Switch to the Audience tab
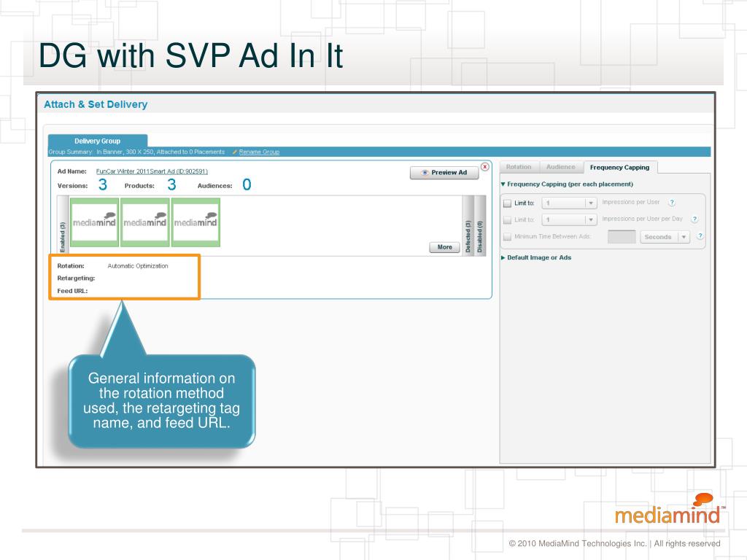The image size is (747, 560). click(561, 167)
